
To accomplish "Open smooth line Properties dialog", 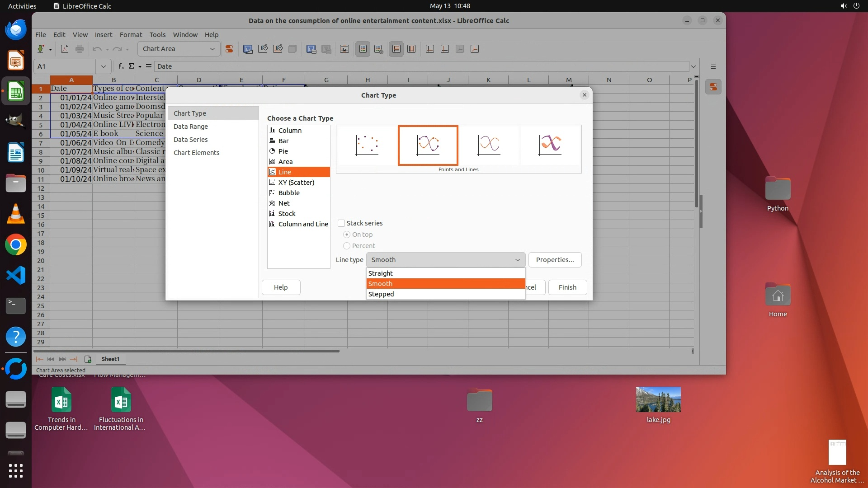I will (555, 260).
